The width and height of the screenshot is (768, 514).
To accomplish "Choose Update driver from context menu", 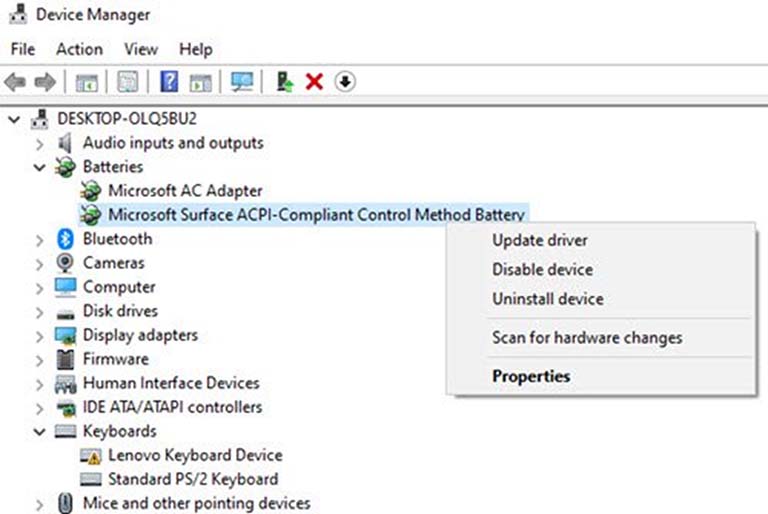I will [540, 240].
